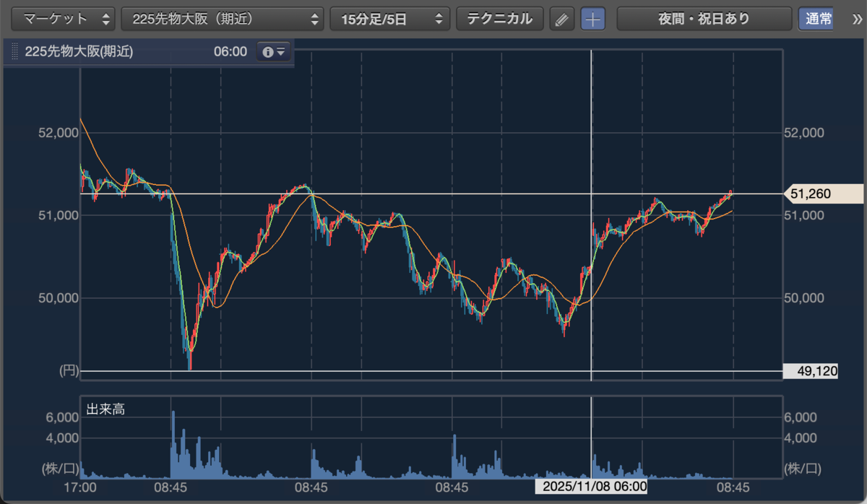Click the 出来高 volume panel label

pos(105,409)
